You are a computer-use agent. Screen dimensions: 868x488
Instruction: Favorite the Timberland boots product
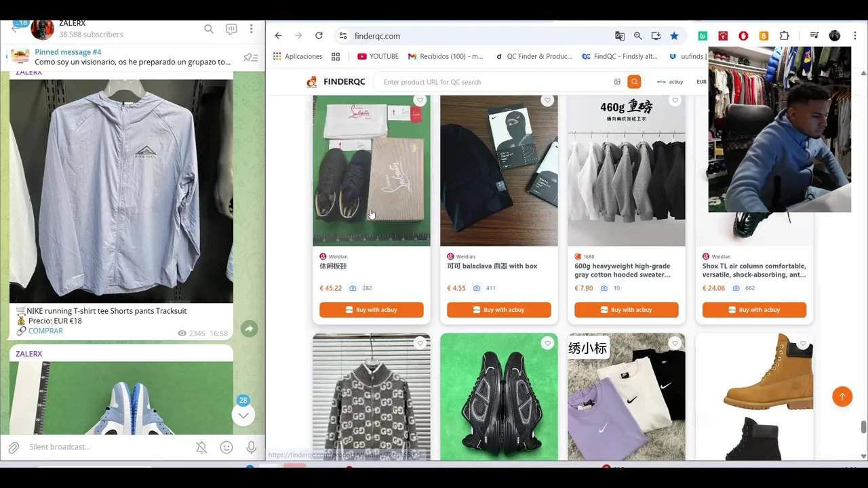(803, 344)
